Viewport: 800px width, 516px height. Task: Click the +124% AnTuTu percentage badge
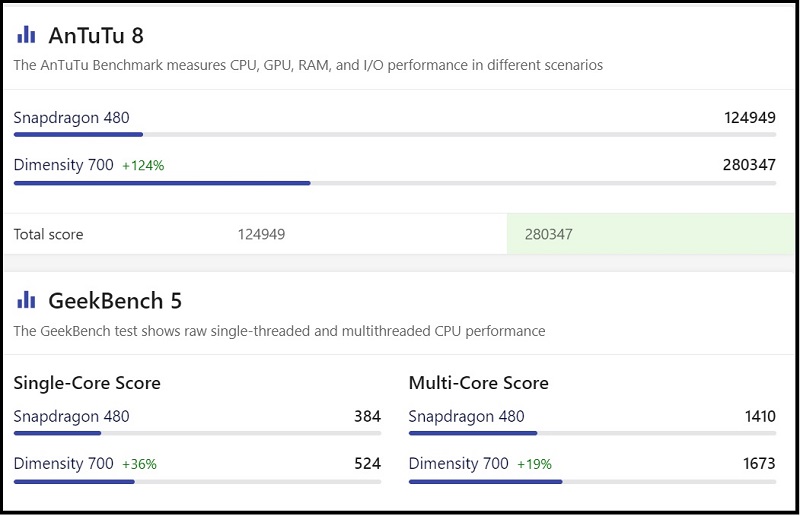click(143, 166)
